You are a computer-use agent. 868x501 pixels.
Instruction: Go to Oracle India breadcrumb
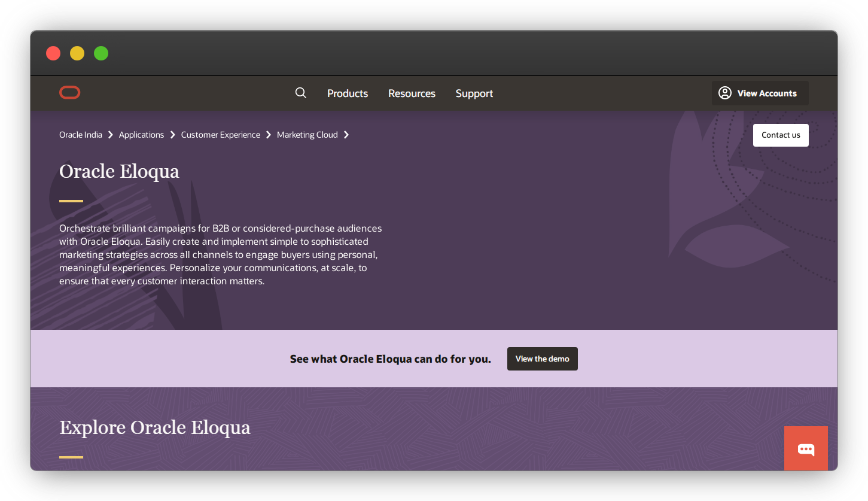click(x=81, y=135)
